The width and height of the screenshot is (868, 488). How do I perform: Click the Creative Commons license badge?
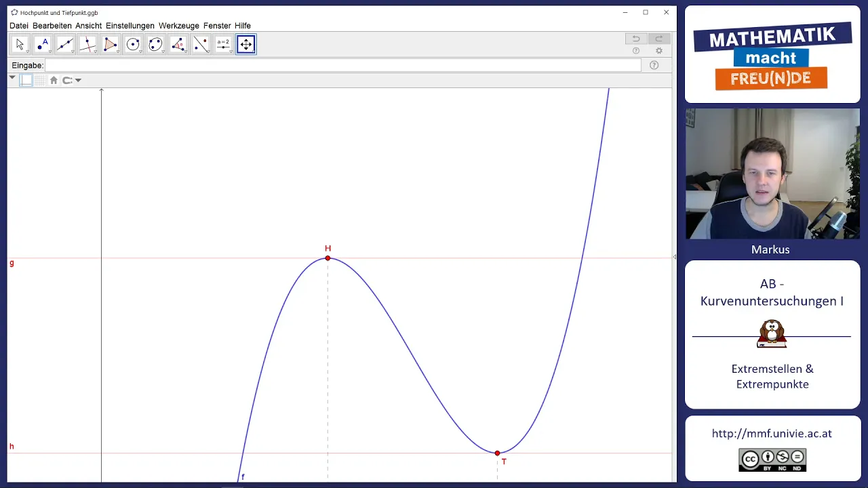click(772, 460)
